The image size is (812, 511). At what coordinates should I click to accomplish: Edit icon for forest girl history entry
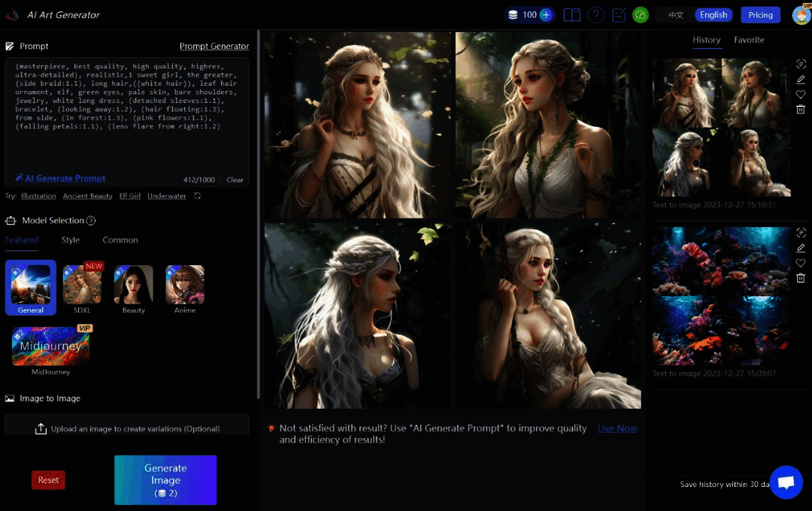click(801, 79)
